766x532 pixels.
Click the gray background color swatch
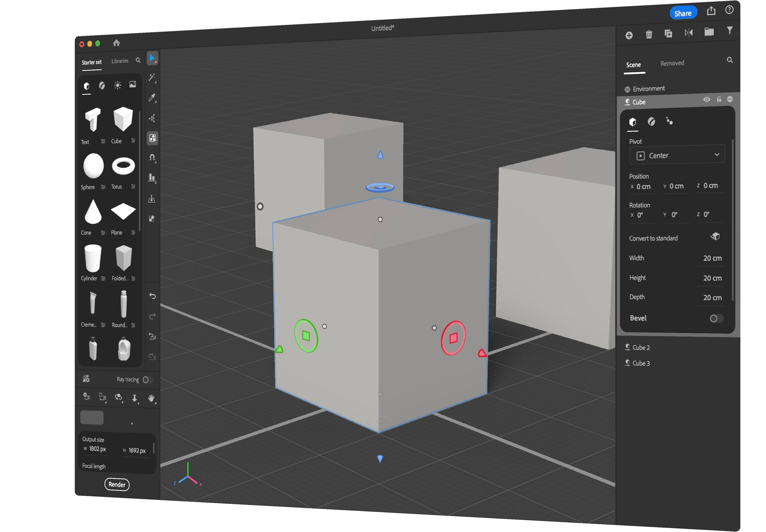[x=92, y=418]
